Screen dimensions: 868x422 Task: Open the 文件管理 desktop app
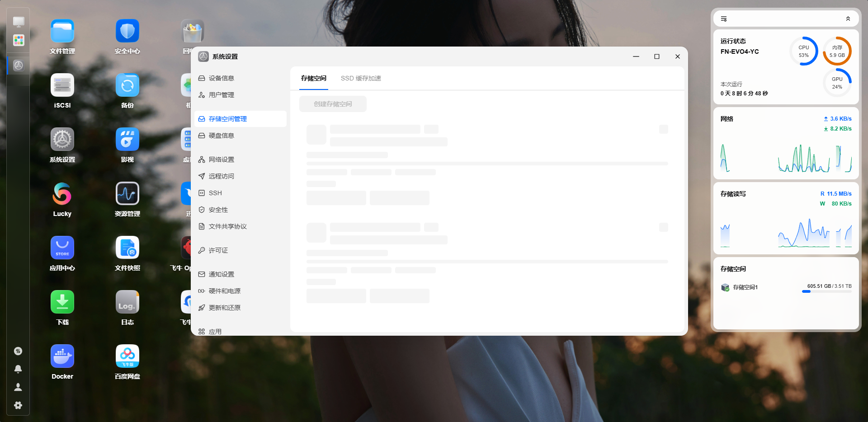pos(62,31)
